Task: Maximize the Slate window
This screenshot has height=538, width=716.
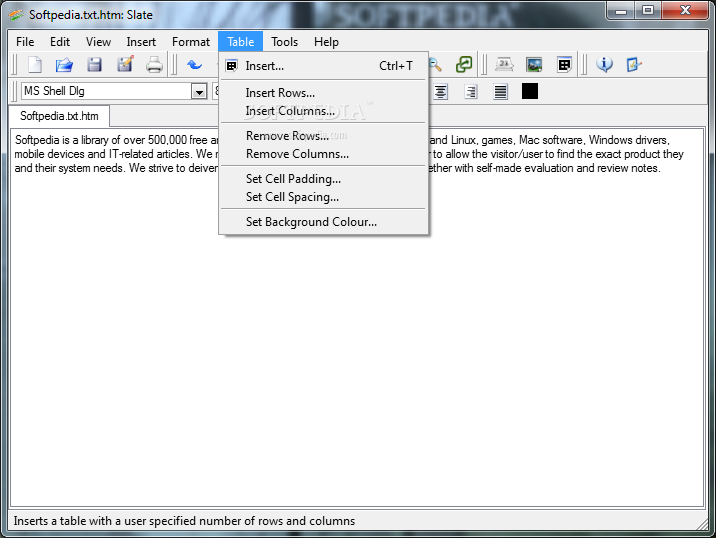Action: [648, 10]
